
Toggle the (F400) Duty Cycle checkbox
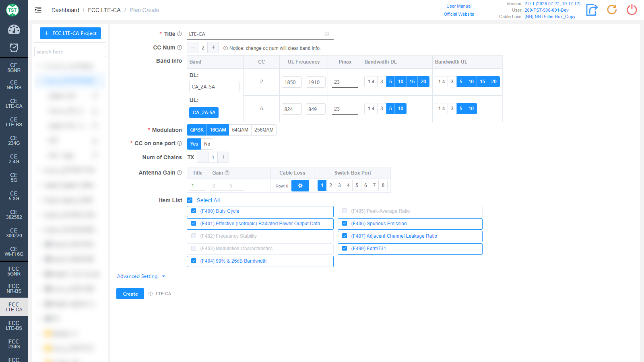194,211
